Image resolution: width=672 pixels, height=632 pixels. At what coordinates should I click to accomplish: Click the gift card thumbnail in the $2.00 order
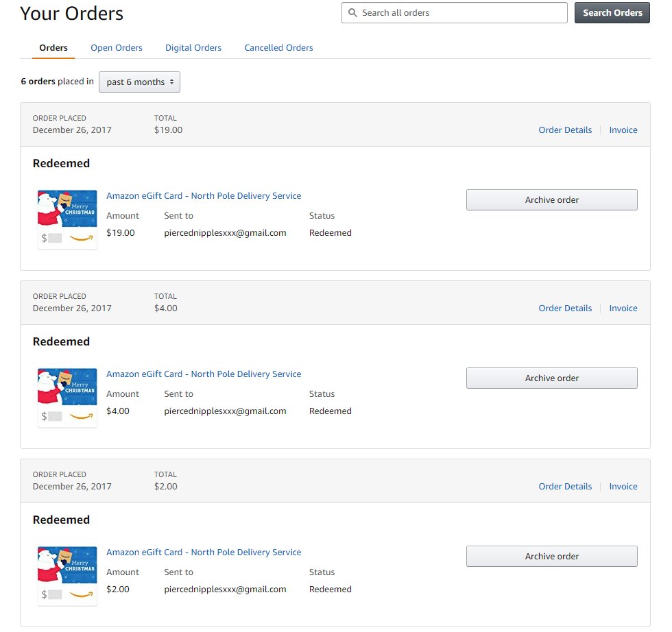(x=67, y=576)
